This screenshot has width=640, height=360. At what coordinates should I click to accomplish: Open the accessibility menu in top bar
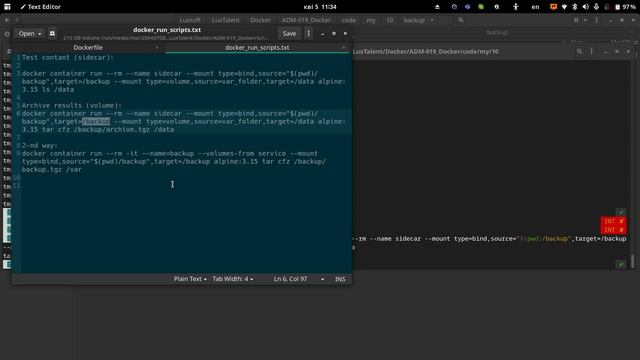click(x=516, y=7)
